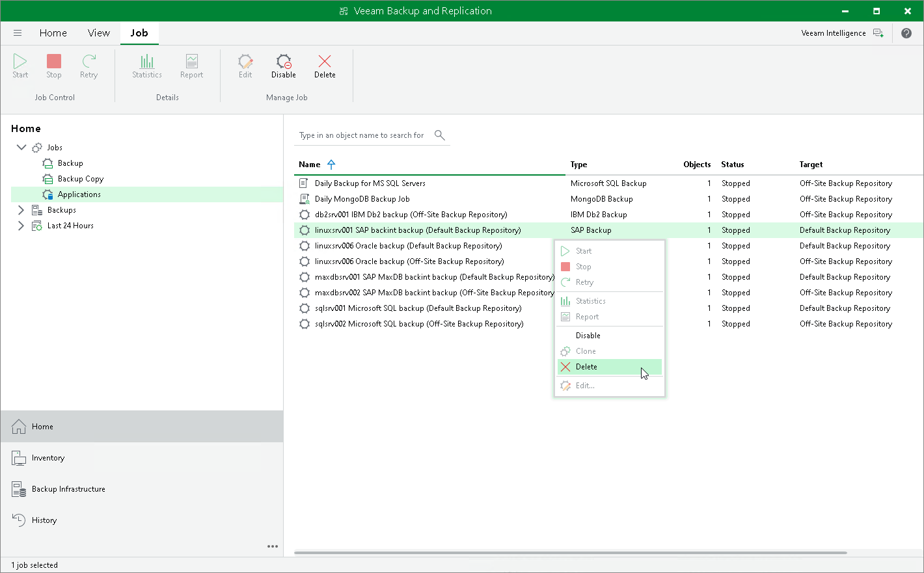Click navigation pane more options dots
Image resolution: width=924 pixels, height=573 pixels.
[273, 546]
